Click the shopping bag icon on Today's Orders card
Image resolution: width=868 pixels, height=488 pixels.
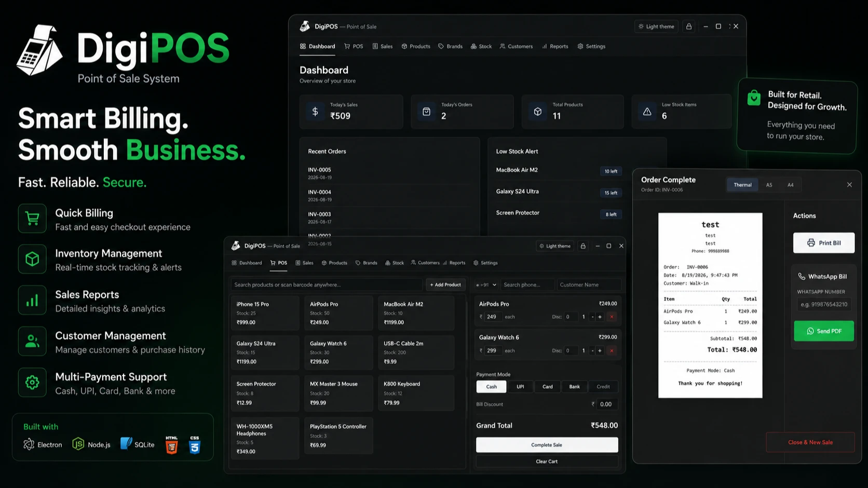point(426,112)
